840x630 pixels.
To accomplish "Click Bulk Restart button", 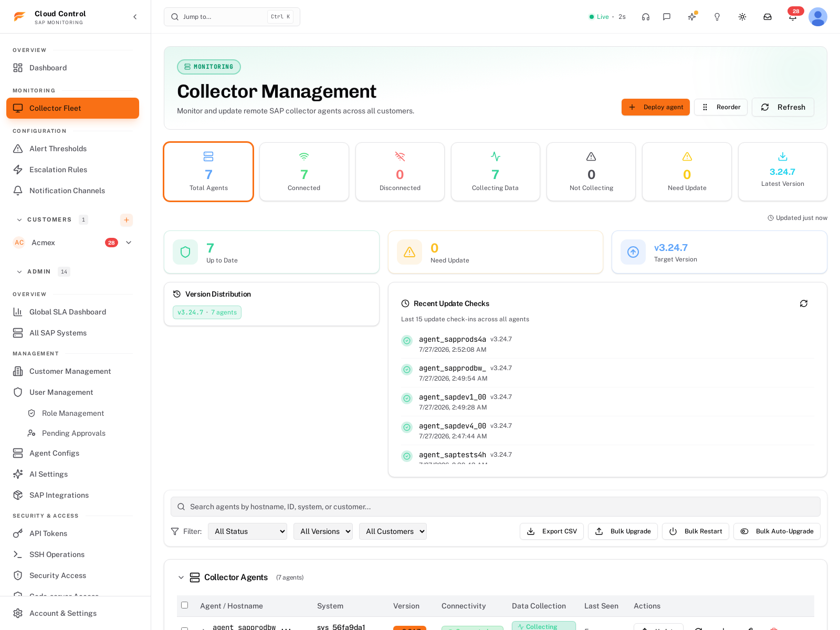I will pos(696,531).
